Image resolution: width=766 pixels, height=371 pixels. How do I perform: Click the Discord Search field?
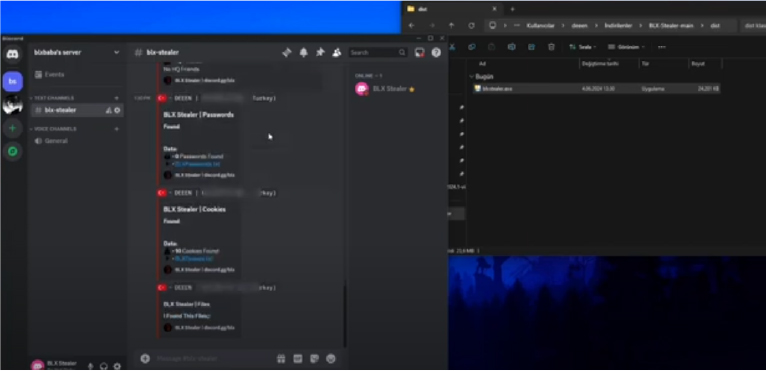click(x=378, y=53)
